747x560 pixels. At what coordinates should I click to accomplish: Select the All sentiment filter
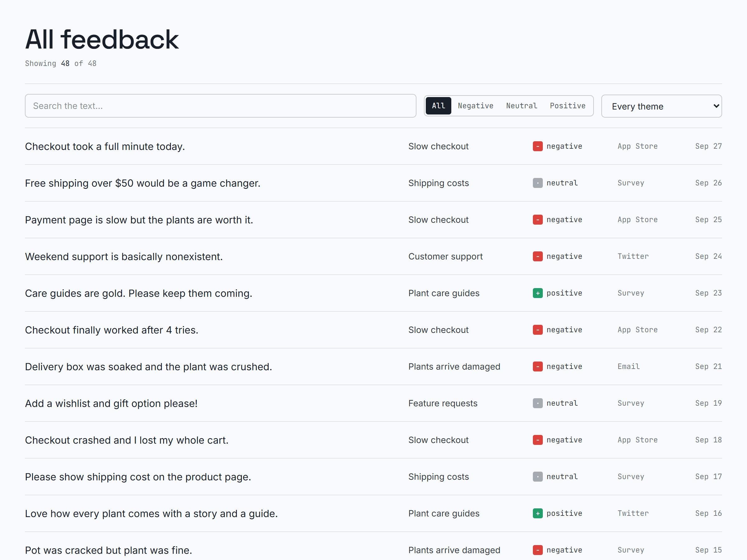438,106
